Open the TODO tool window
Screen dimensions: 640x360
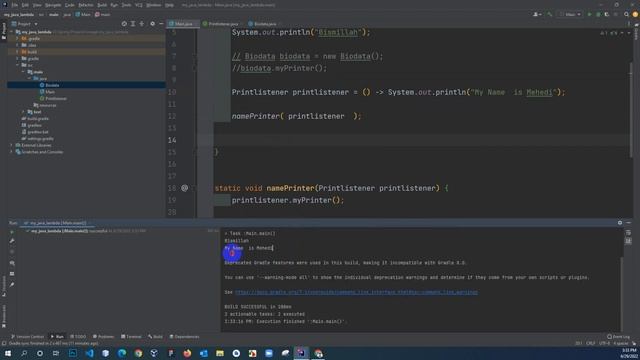coord(78,337)
